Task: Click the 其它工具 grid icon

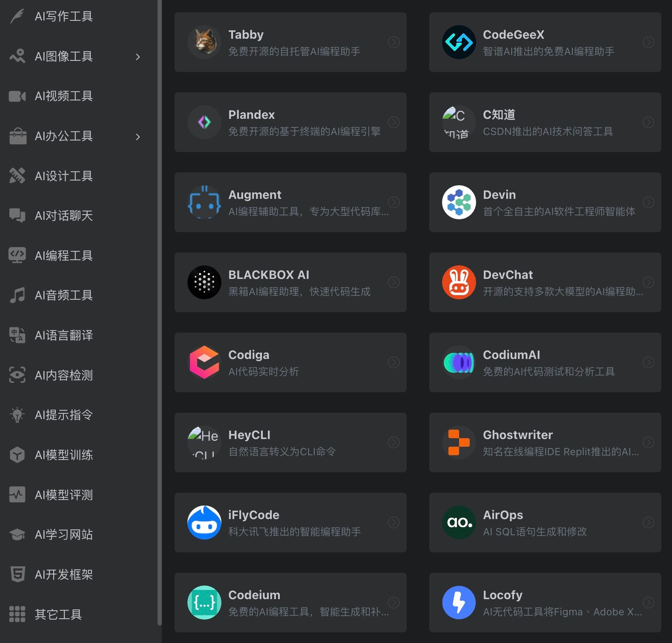Action: click(x=17, y=614)
